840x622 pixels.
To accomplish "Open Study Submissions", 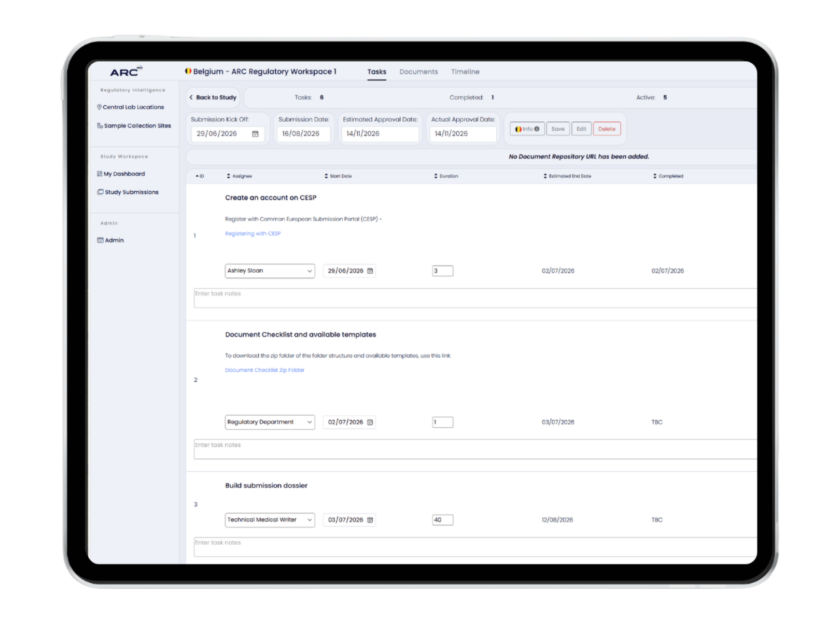I will [128, 192].
